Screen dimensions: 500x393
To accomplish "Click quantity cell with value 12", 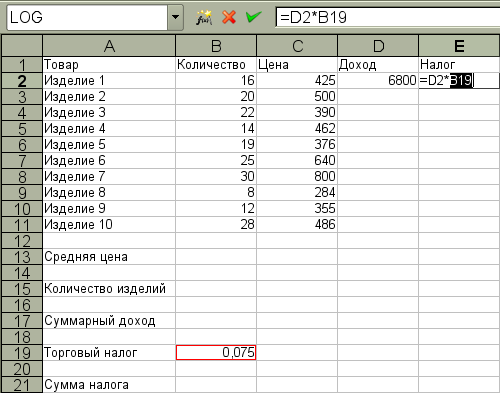I will pos(216,209).
